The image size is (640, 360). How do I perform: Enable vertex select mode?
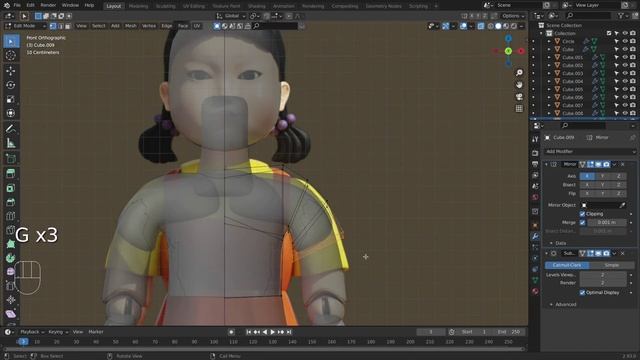tap(53, 26)
